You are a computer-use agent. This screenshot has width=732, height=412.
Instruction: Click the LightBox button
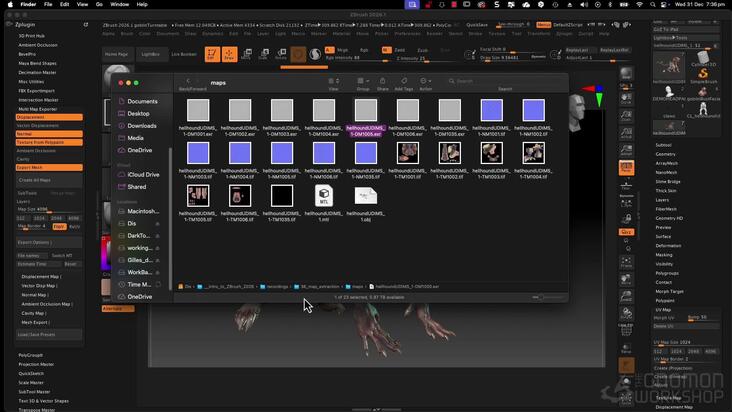(x=150, y=54)
